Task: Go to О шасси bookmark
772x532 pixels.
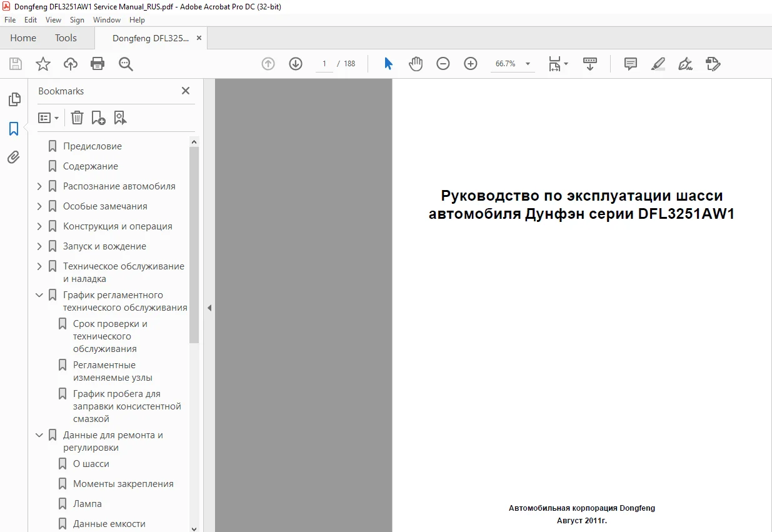Action: click(x=91, y=464)
